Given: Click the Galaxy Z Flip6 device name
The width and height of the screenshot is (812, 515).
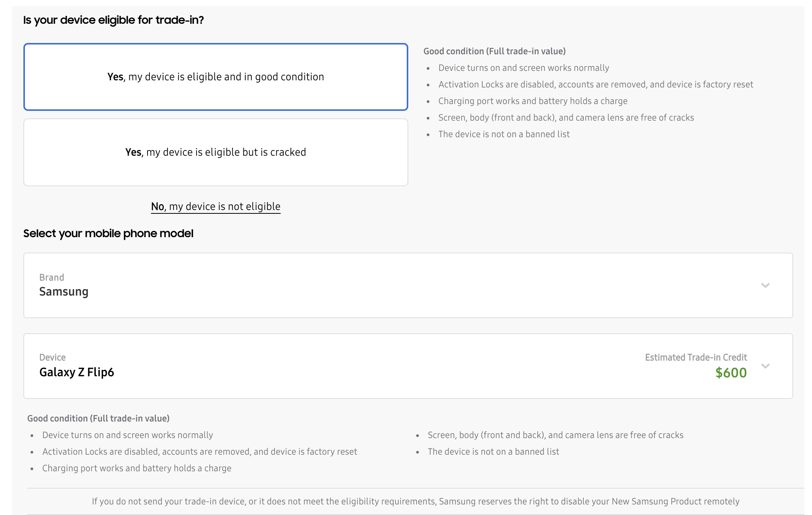Looking at the screenshot, I should click(x=77, y=372).
